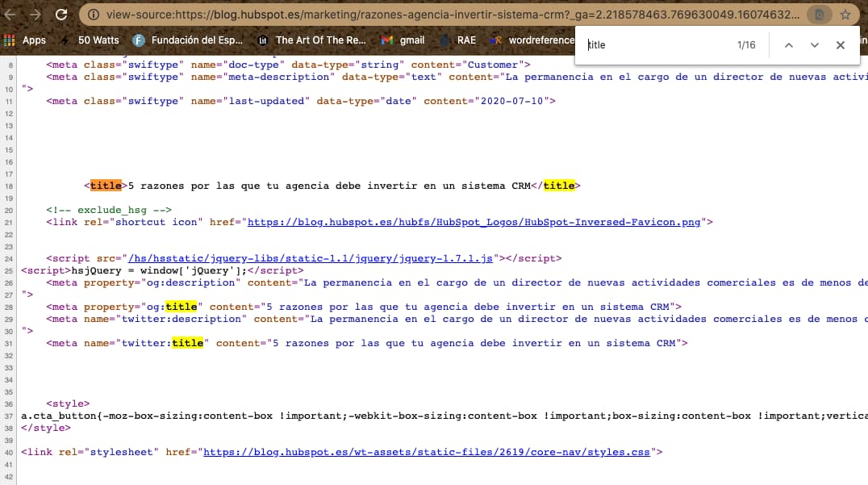Click the Fundación bookmark favicon

coord(139,40)
